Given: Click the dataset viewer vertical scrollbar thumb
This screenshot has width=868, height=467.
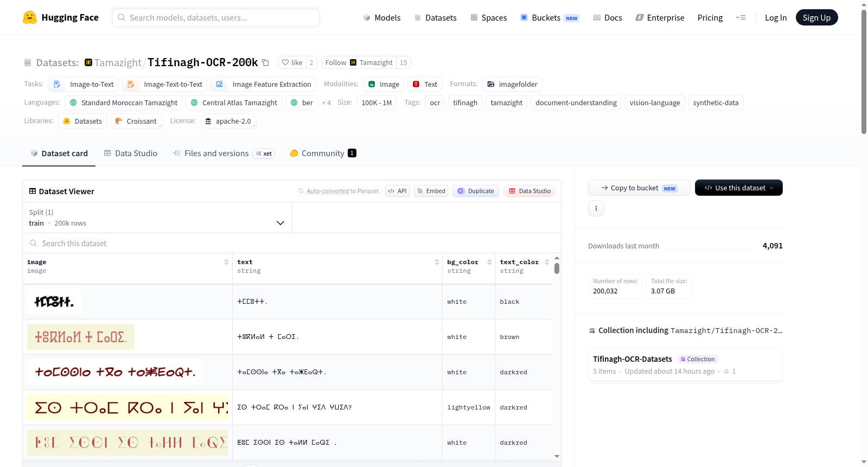Looking at the screenshot, I should (557, 268).
